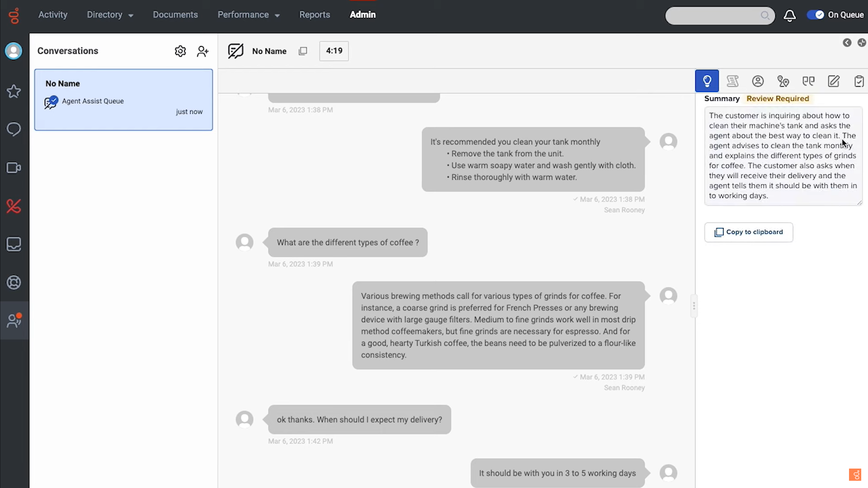Click the Admin menu item
The width and height of the screenshot is (868, 488).
(x=363, y=14)
